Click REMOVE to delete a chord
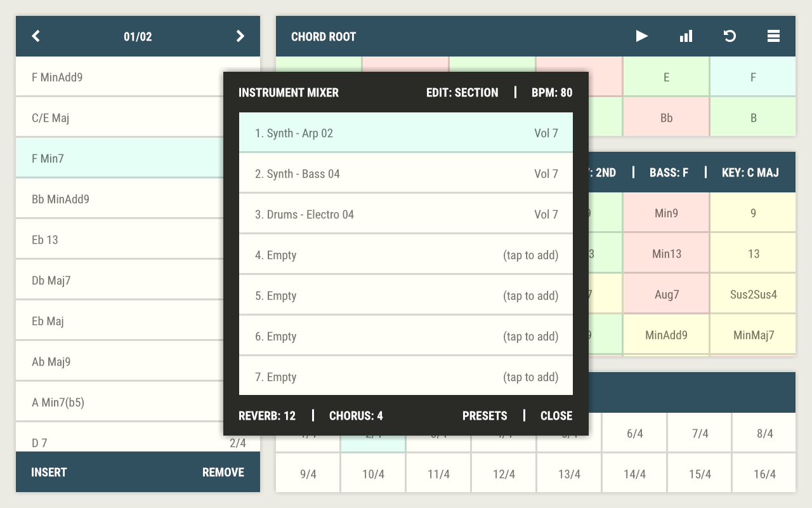 pyautogui.click(x=223, y=472)
